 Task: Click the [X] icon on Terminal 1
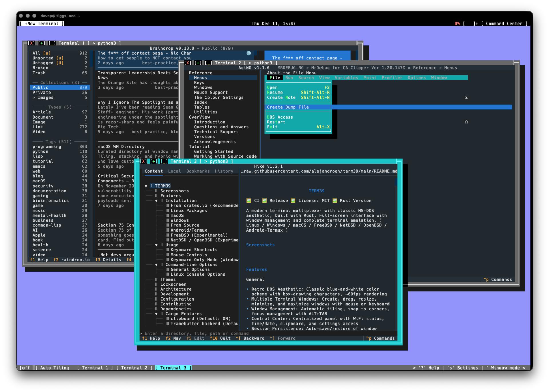31,43
